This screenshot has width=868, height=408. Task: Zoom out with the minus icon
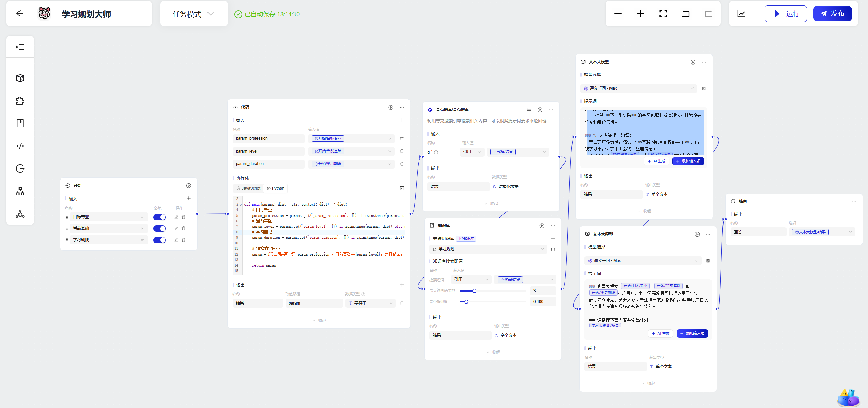[x=618, y=14]
